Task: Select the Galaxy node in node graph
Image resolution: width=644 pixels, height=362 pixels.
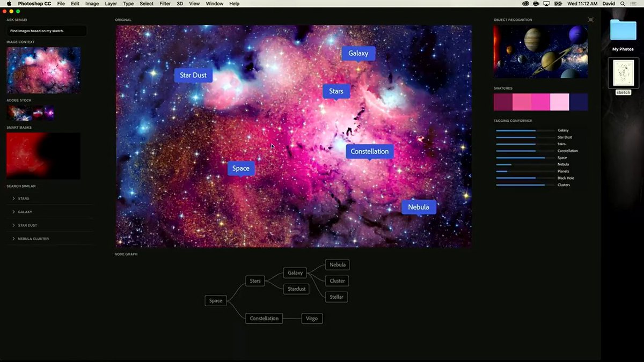Action: pyautogui.click(x=295, y=273)
